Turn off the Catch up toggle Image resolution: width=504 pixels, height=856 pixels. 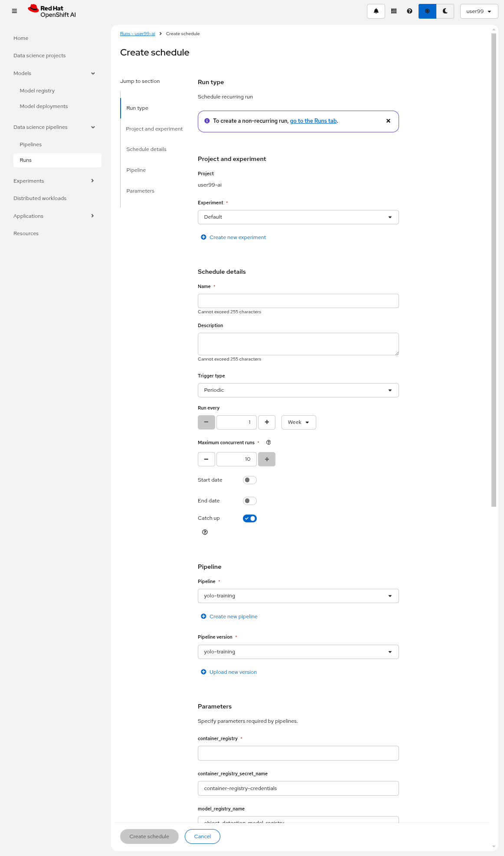[x=250, y=518]
